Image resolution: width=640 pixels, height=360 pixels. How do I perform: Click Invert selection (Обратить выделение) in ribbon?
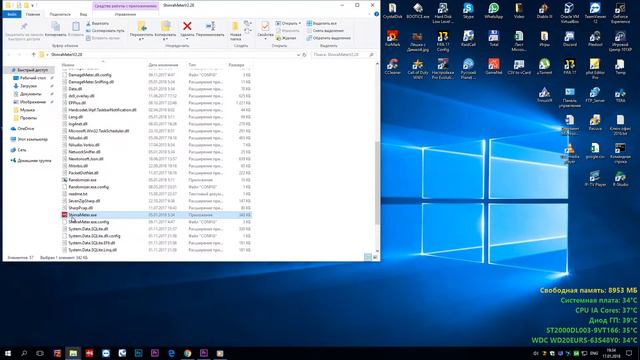(329, 38)
